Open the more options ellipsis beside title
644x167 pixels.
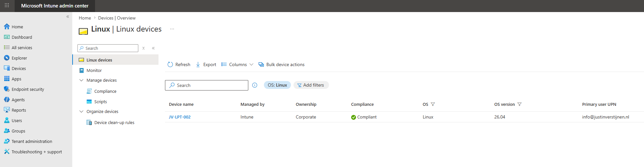click(172, 29)
